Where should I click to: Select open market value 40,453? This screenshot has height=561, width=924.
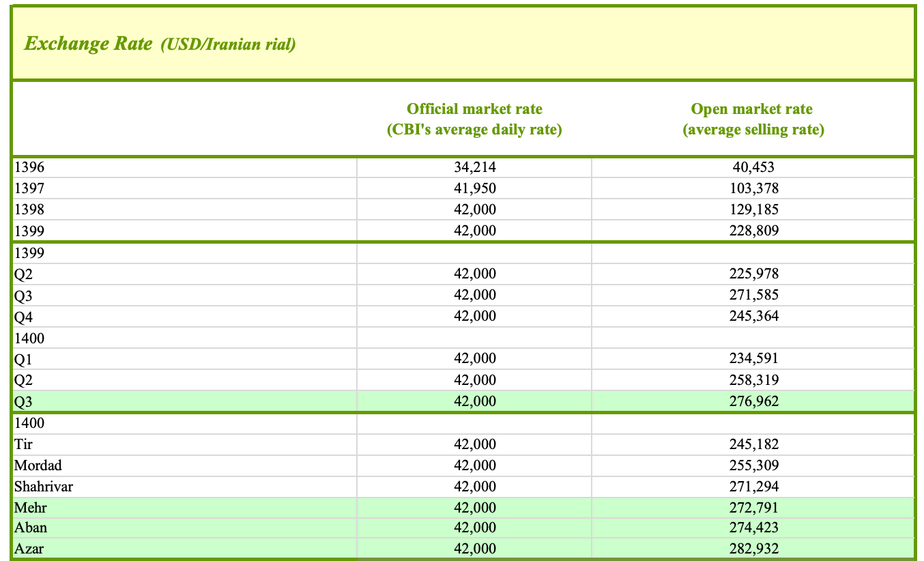753,167
